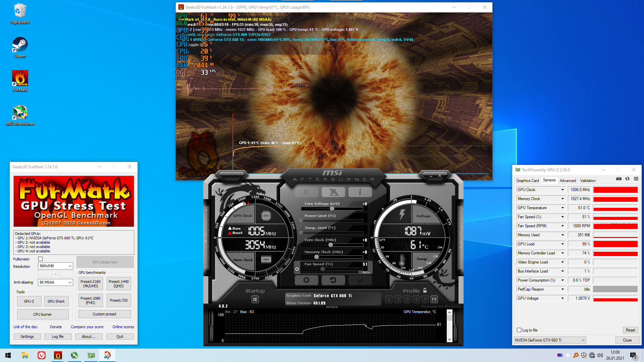The width and height of the screenshot is (644, 362).
Task: Switch to the Advanced tab in GPU-Z
Action: [568, 181]
